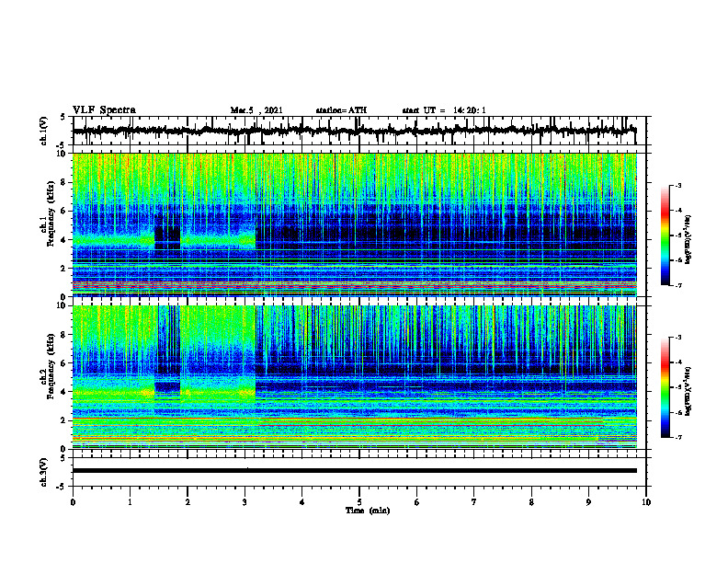Click the "8" kHz tick of ch.1 spectrogram
Screen dimensions: 728x563
(x=63, y=182)
